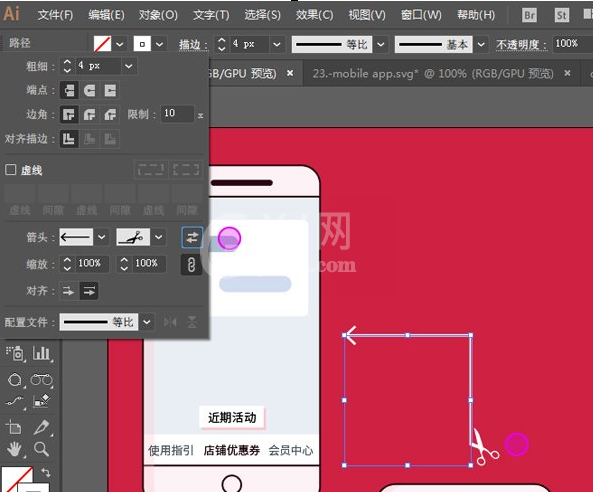Select the Symbol Sprayer tool
Image resolution: width=593 pixels, height=492 pixels.
(15, 354)
